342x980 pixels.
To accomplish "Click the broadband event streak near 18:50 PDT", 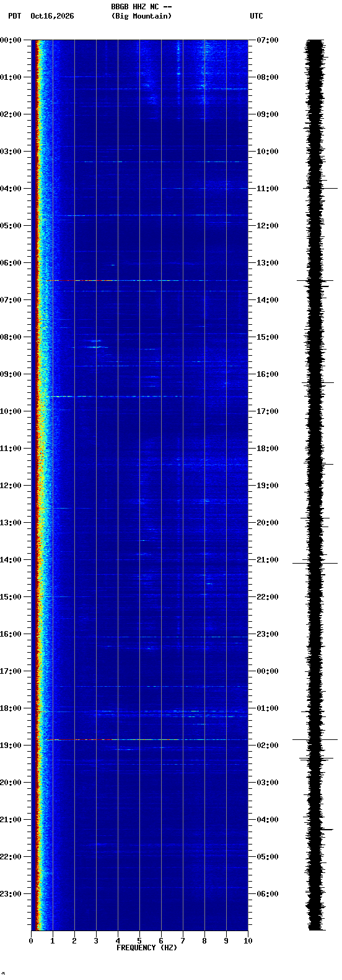I will [x=142, y=739].
